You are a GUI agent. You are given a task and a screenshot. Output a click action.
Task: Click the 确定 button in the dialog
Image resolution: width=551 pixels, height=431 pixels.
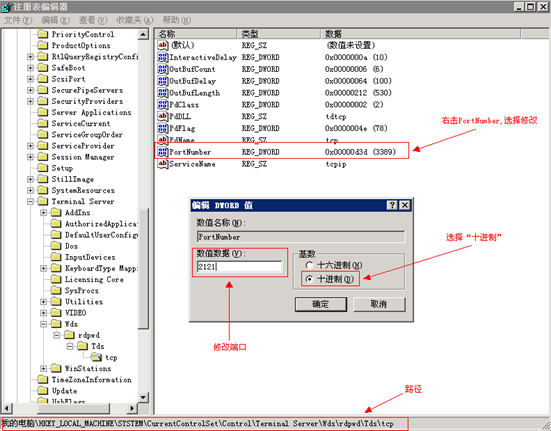(321, 304)
